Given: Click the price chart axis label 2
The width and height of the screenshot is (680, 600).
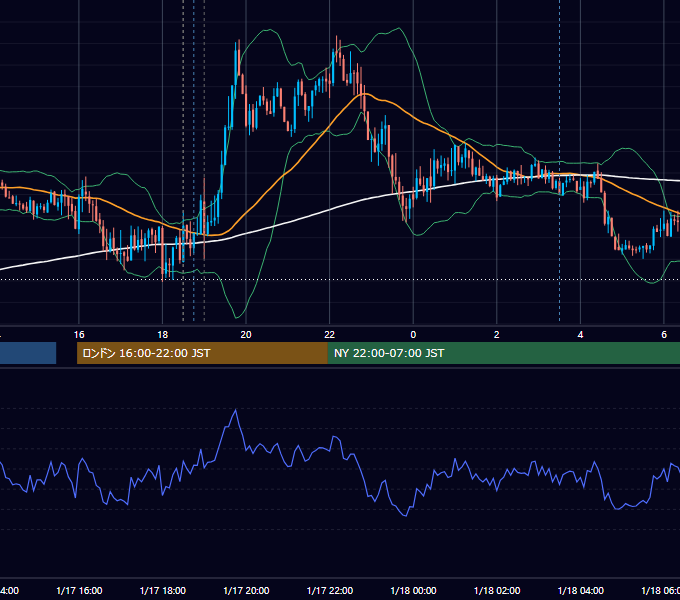Looking at the screenshot, I should tap(497, 334).
